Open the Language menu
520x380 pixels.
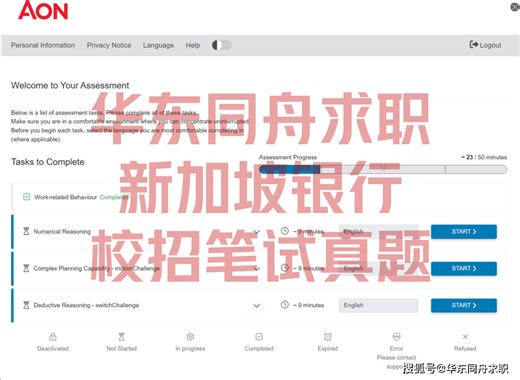tap(158, 45)
